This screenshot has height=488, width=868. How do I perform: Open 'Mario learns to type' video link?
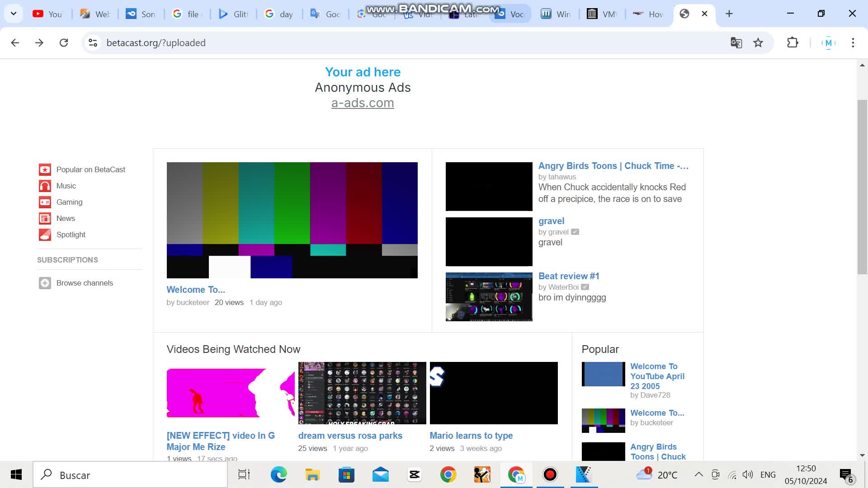471,436
